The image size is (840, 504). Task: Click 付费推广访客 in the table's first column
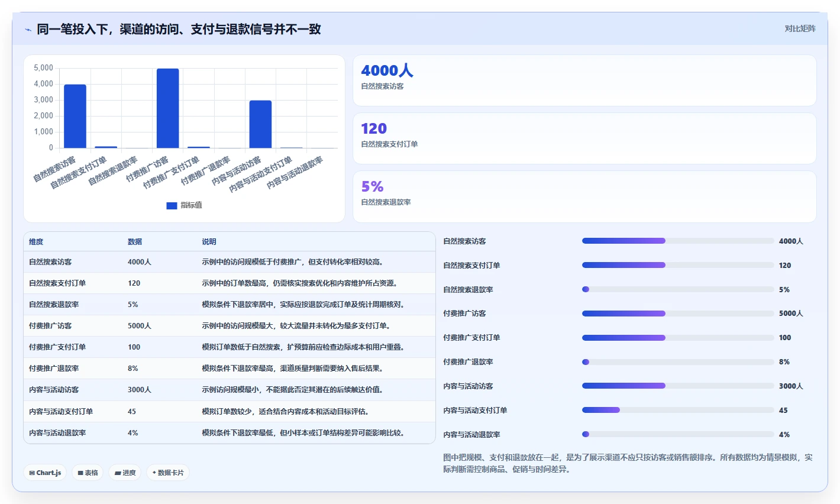[50, 325]
